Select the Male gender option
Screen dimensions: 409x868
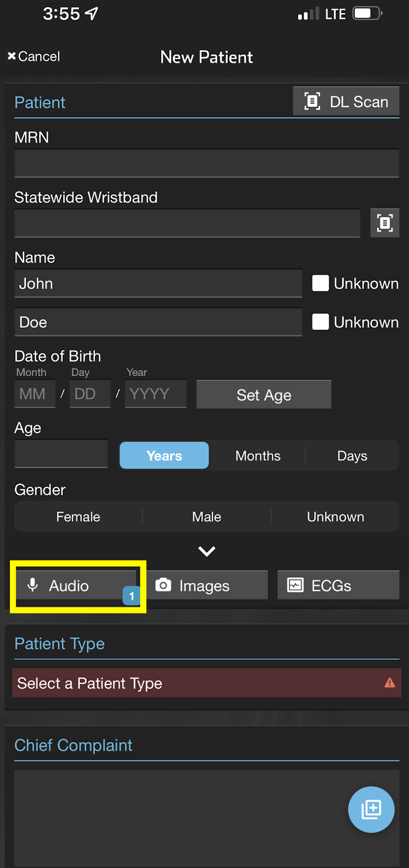[207, 517]
